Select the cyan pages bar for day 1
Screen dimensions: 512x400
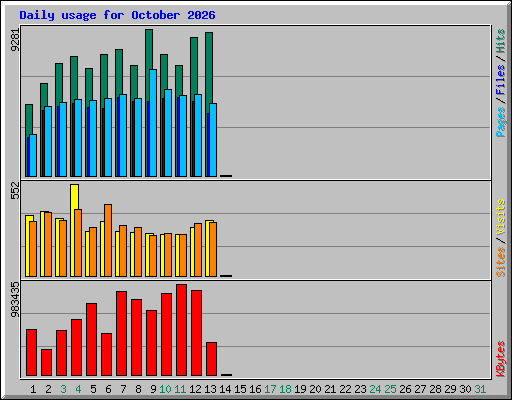pos(33,156)
